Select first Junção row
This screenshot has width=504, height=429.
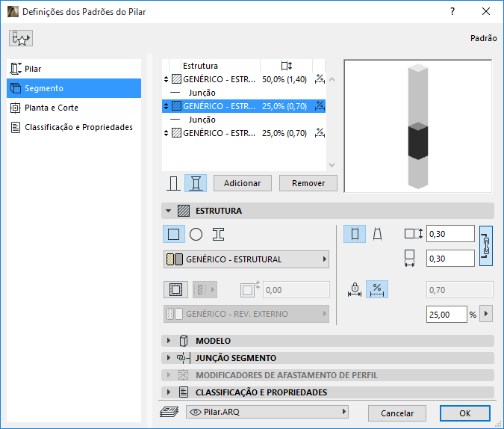pos(243,93)
